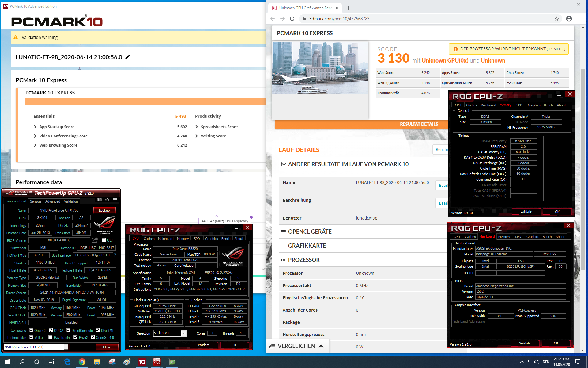This screenshot has width=588, height=368.
Task: Switch to the Advanced tab in GPU-Z
Action: click(53, 201)
